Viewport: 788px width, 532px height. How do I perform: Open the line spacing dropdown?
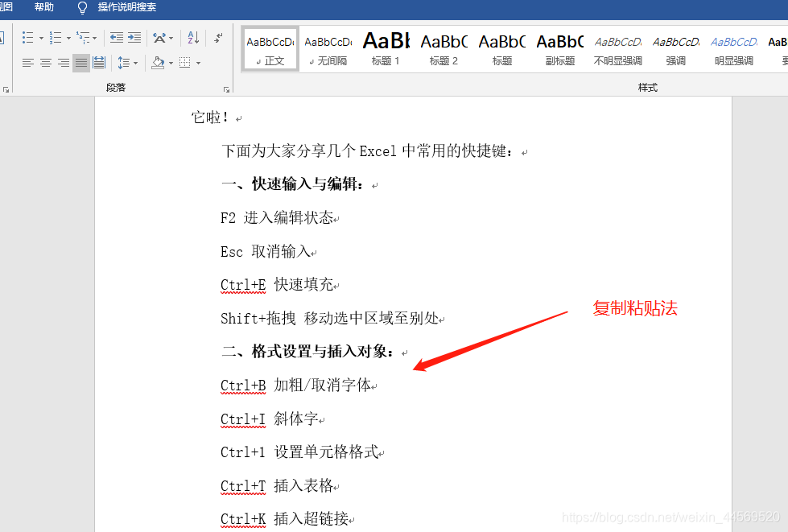click(134, 63)
